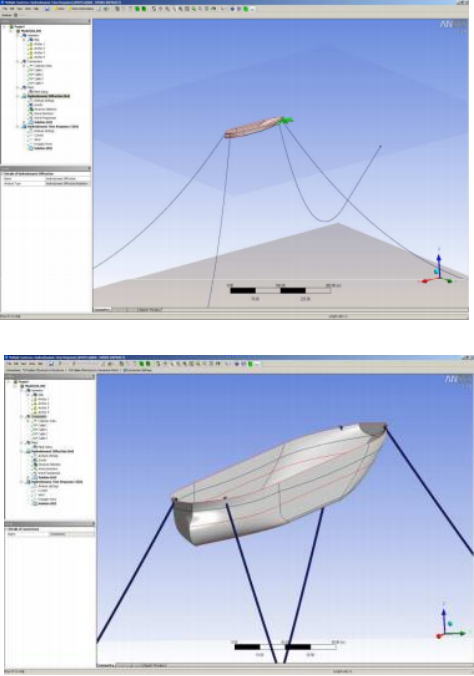Image resolution: width=474 pixels, height=676 pixels.
Task: Select Anchor 4 in the top window tree
Action: tap(39, 57)
